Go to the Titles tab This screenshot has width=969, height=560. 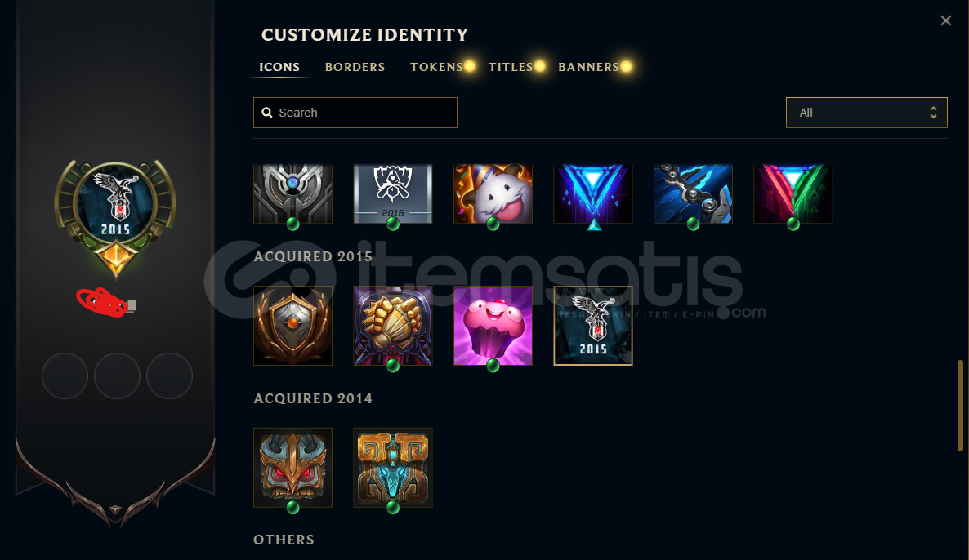[511, 67]
